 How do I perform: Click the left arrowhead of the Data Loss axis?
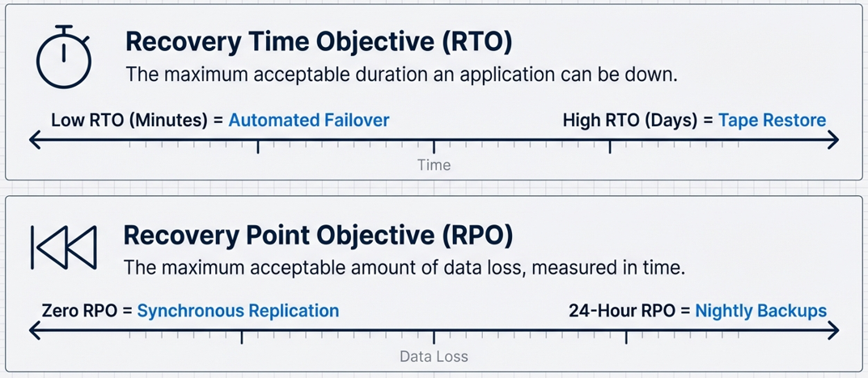tap(35, 330)
